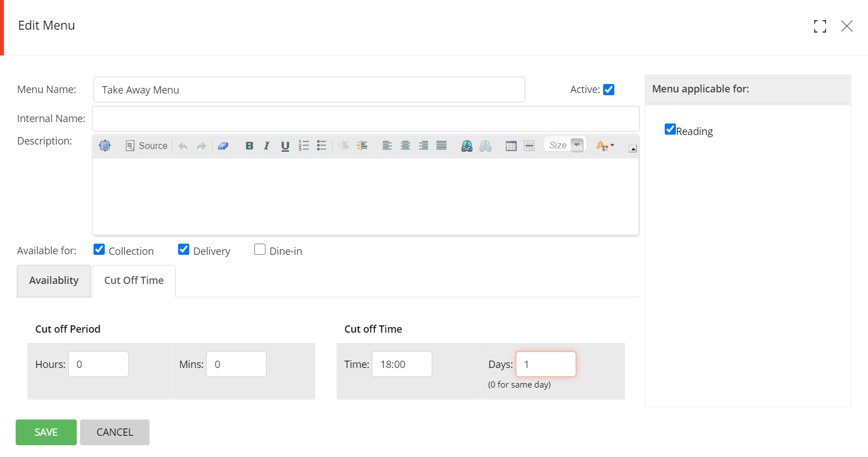Cancel editing the menu
The width and height of the screenshot is (868, 457).
[115, 432]
